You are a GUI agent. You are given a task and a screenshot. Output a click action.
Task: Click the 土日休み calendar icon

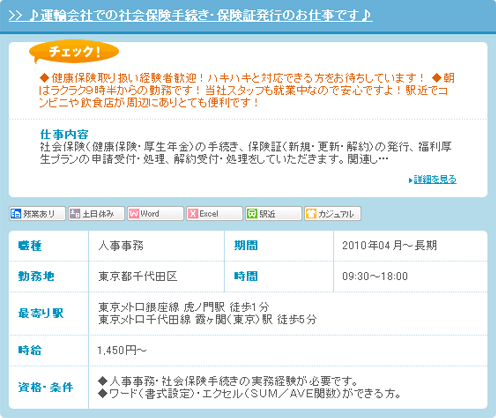(x=75, y=214)
